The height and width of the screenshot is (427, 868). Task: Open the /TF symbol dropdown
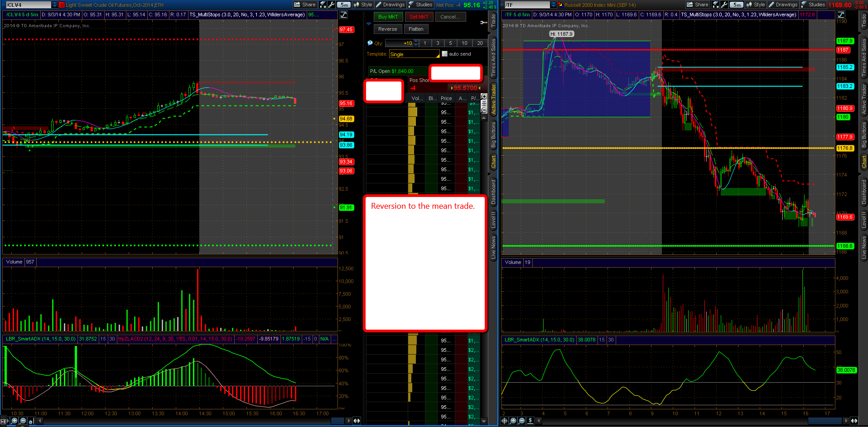pyautogui.click(x=553, y=5)
